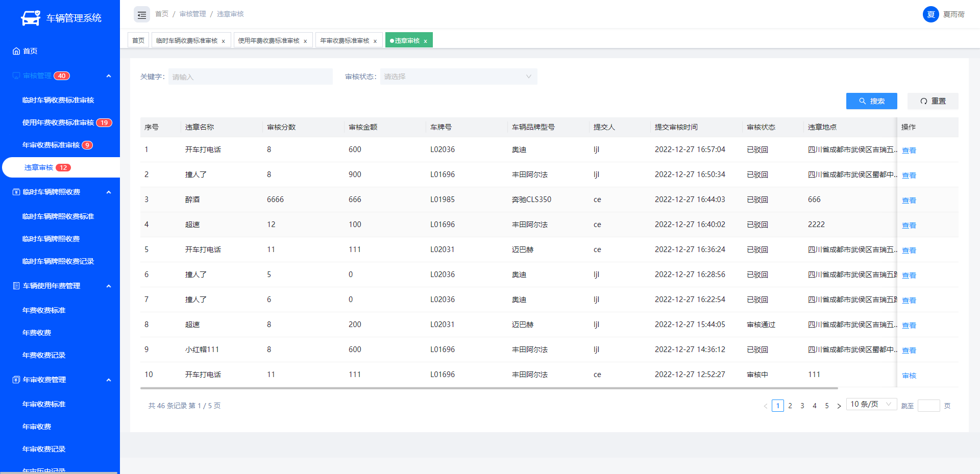Screen dimensions: 980x474
Task: Collapse the 临时车辆牌照收费 menu group
Action: [109, 192]
